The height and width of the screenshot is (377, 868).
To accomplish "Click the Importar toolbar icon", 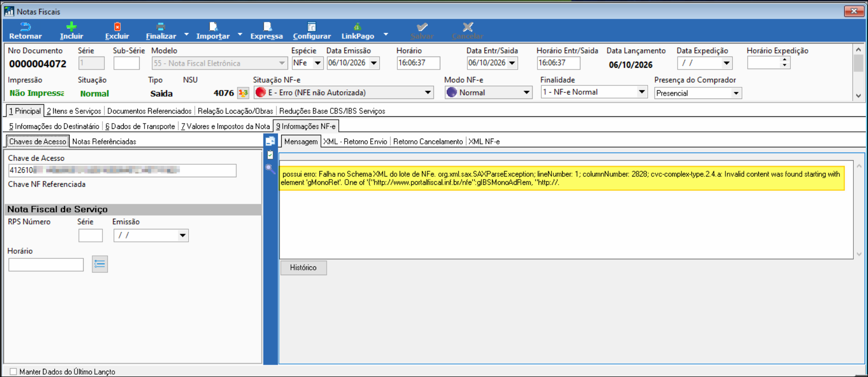I will pyautogui.click(x=213, y=27).
